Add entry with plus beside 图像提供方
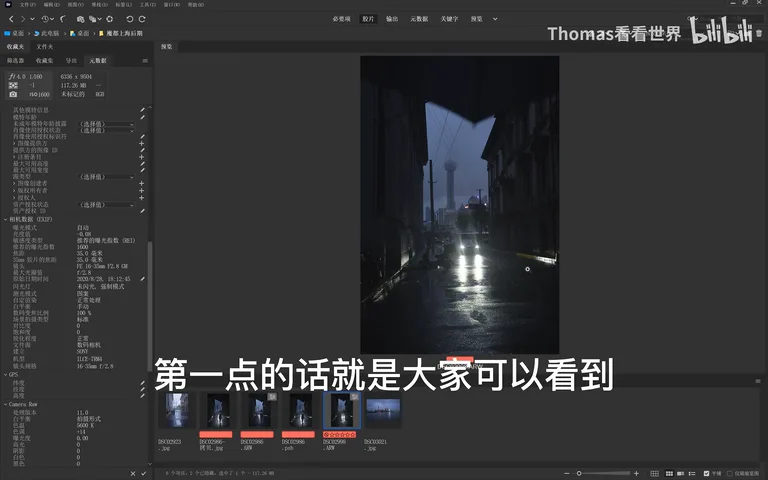The height and width of the screenshot is (480, 768). [142, 144]
